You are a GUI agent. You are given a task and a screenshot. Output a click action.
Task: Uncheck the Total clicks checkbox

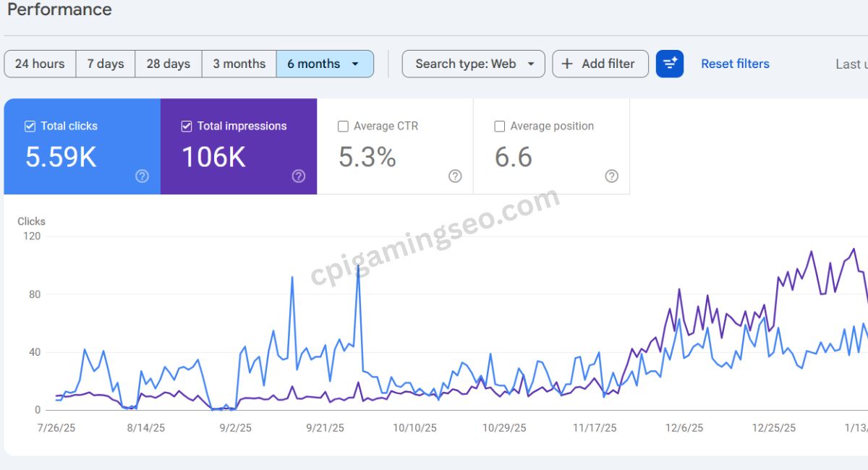30,126
